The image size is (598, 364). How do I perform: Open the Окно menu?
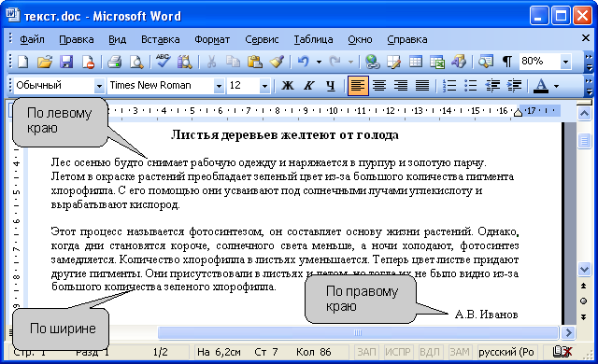[x=360, y=39]
